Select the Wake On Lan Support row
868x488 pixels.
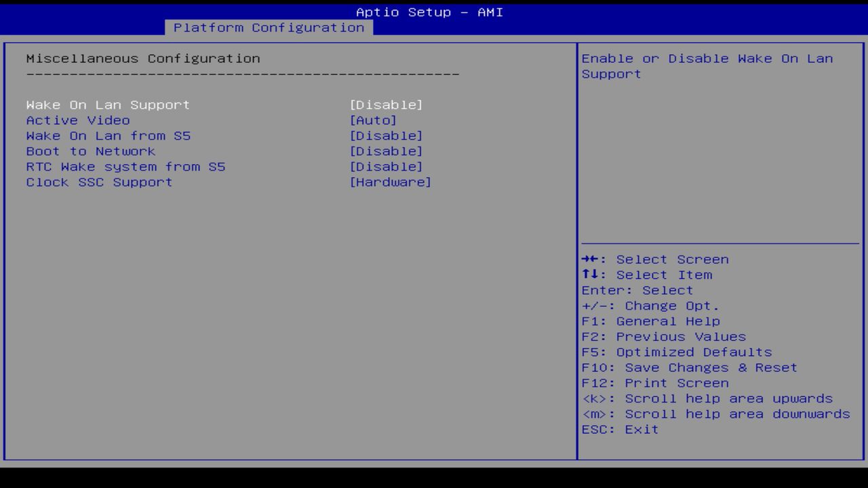[x=107, y=104]
